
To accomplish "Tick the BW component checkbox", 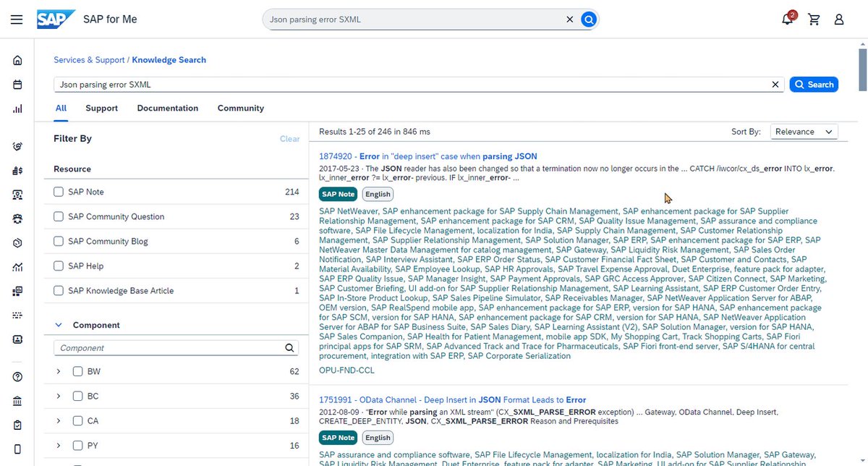I will point(77,371).
